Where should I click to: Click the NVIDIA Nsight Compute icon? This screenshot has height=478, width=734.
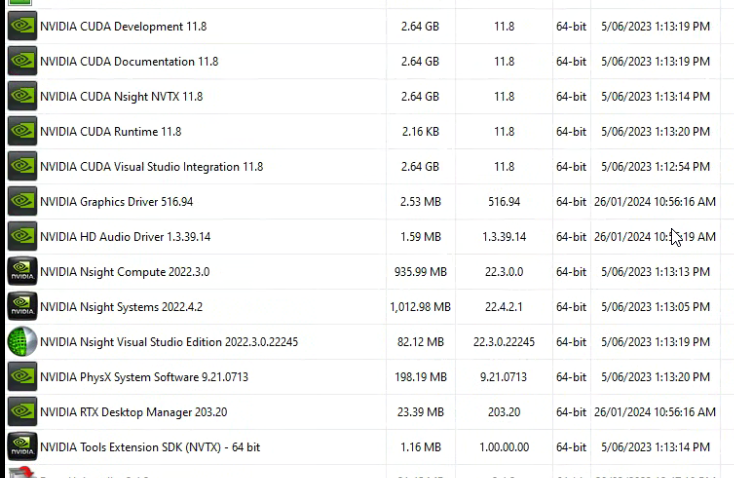[x=22, y=272]
